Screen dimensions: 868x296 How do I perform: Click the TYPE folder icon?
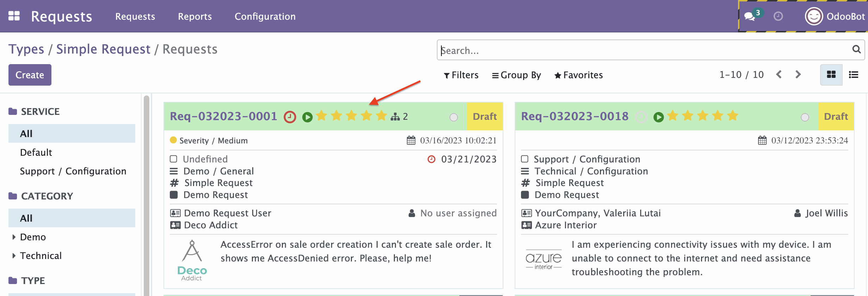[13, 280]
